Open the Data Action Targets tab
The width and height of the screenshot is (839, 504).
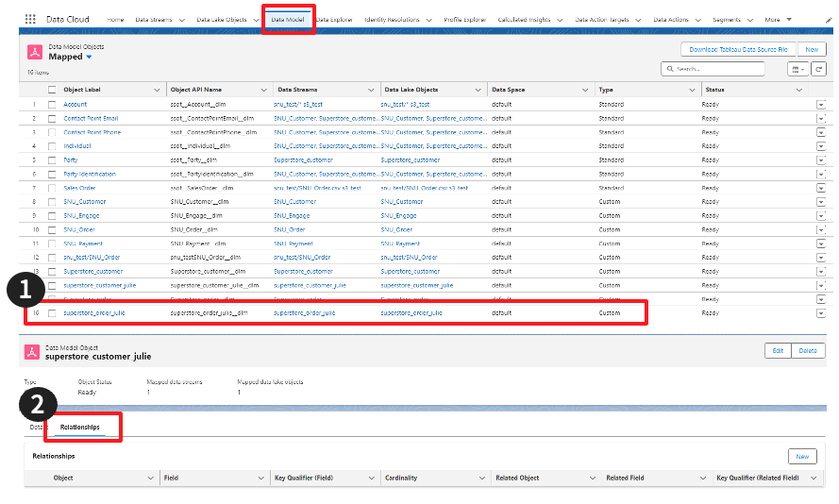pos(602,20)
